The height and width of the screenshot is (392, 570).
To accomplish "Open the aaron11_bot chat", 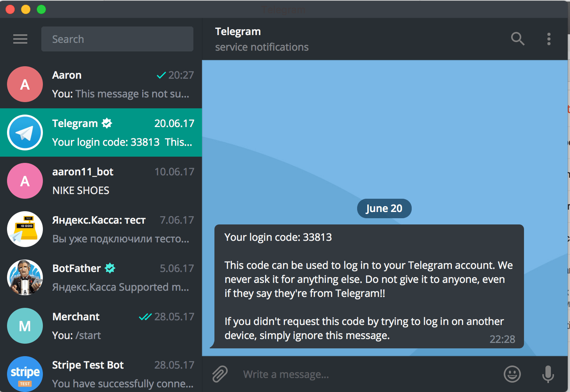I will tap(101, 181).
